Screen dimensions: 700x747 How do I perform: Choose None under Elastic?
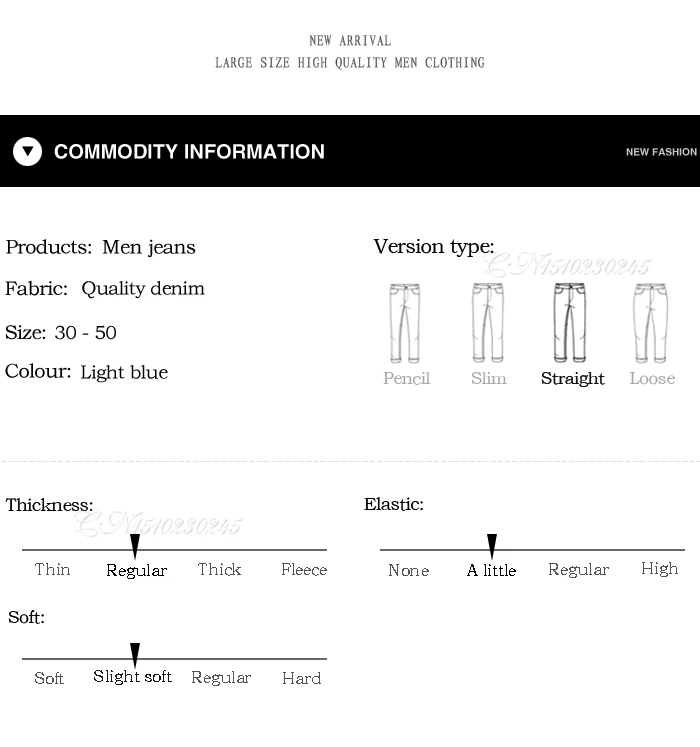(409, 570)
